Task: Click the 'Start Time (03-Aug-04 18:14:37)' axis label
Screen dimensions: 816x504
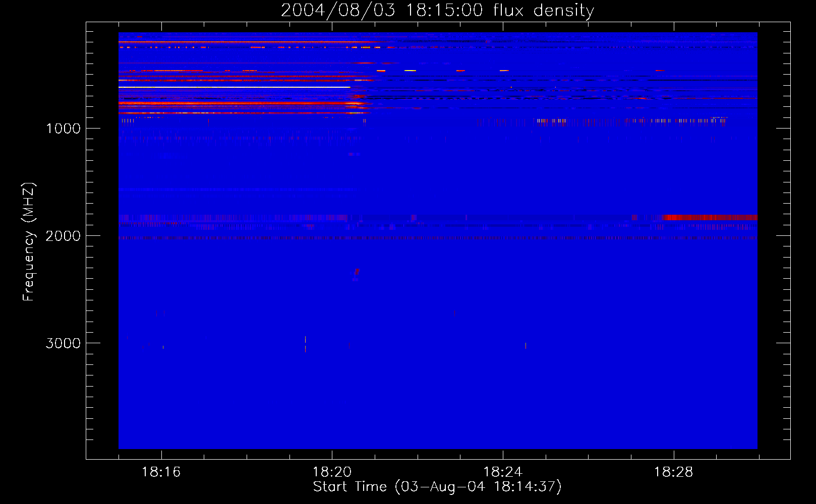Action: click(x=437, y=487)
